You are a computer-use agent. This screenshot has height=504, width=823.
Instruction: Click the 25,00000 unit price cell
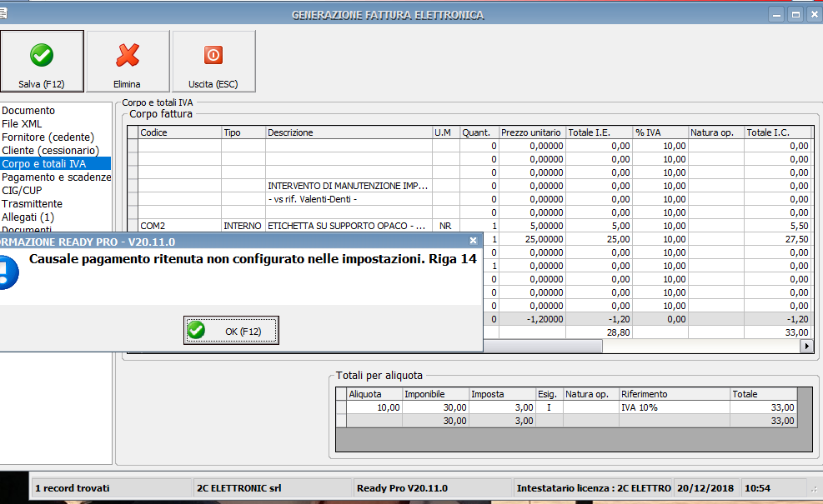[x=532, y=239]
